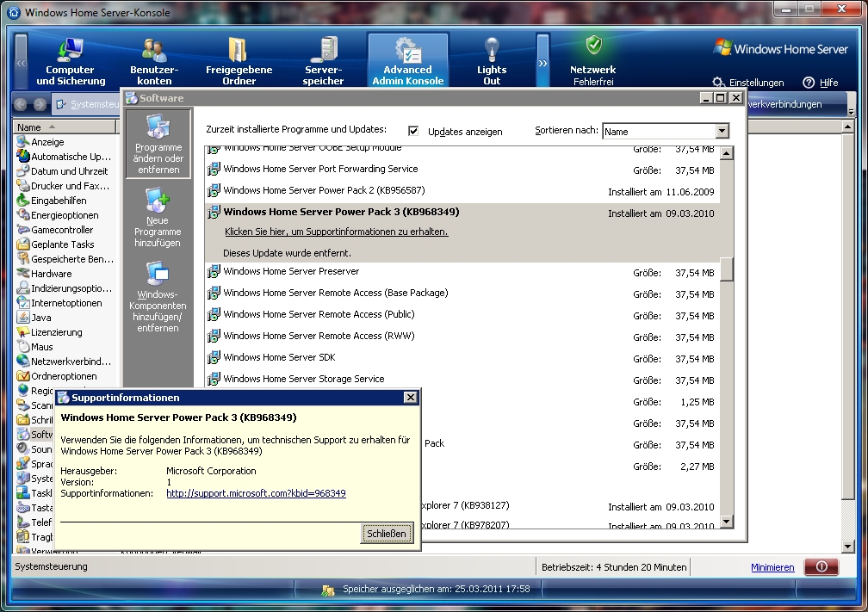
Task: Open Maus item
Action: (x=34, y=347)
